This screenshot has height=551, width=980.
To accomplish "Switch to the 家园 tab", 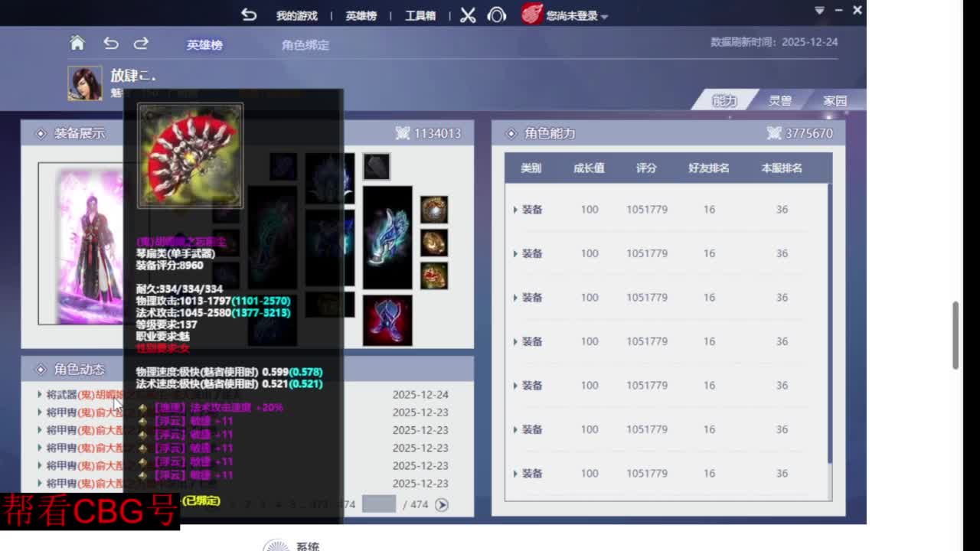I will pos(835,100).
